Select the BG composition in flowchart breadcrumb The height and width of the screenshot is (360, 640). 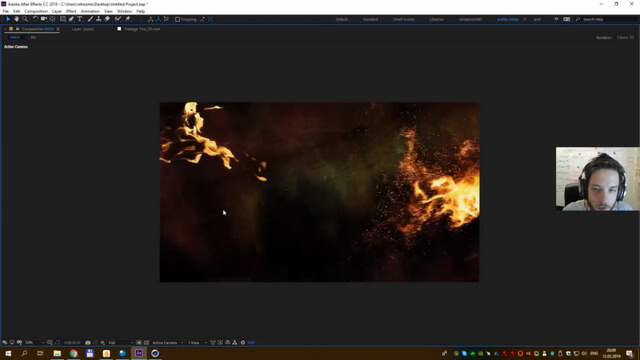[x=33, y=37]
